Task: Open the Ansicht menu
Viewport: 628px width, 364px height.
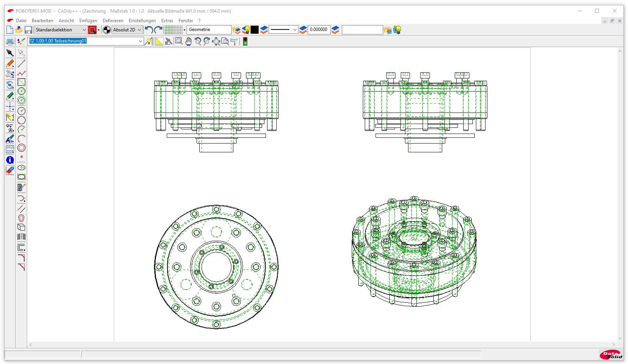Action: coord(66,21)
